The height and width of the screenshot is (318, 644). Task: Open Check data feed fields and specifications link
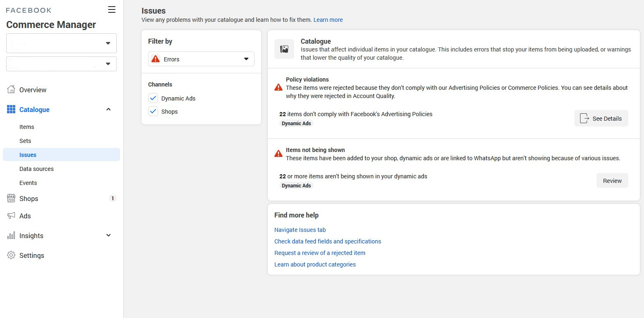[328, 241]
